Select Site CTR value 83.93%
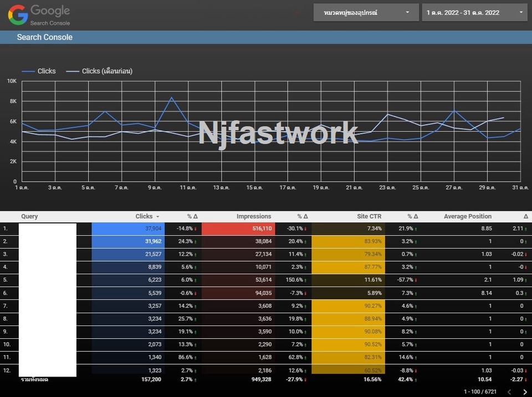This screenshot has width=532, height=397. pos(373,241)
